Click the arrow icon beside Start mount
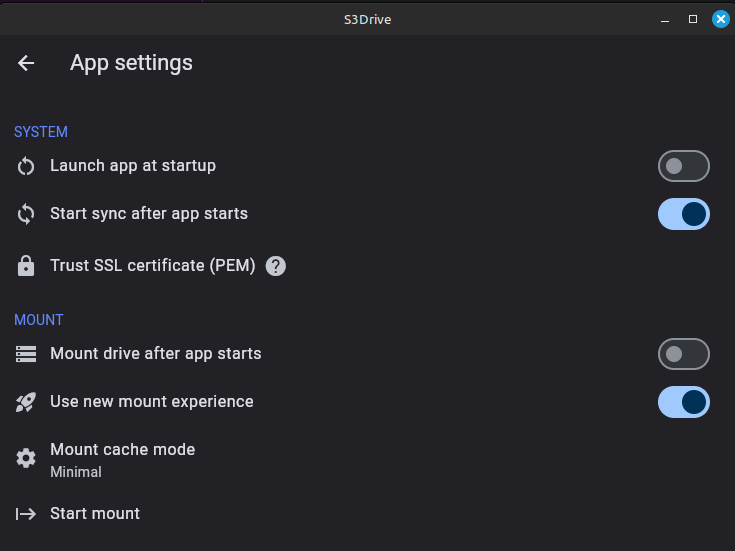Image resolution: width=735 pixels, height=551 pixels. coord(26,514)
